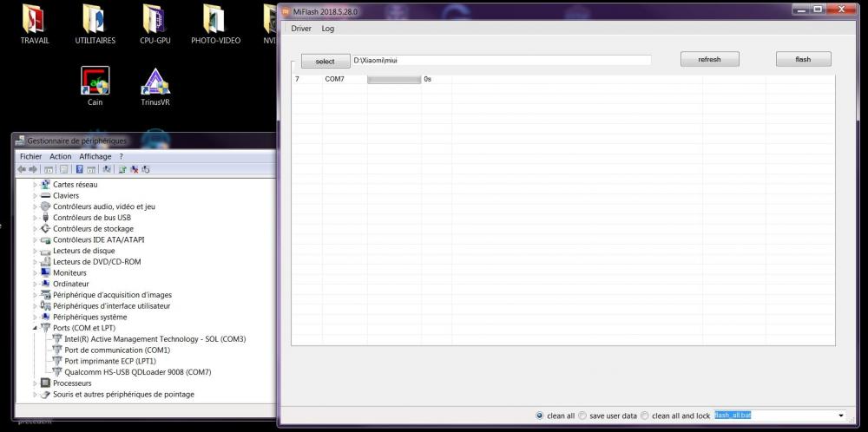Click the refresh button in MiFlash
This screenshot has width=868, height=432.
(709, 59)
